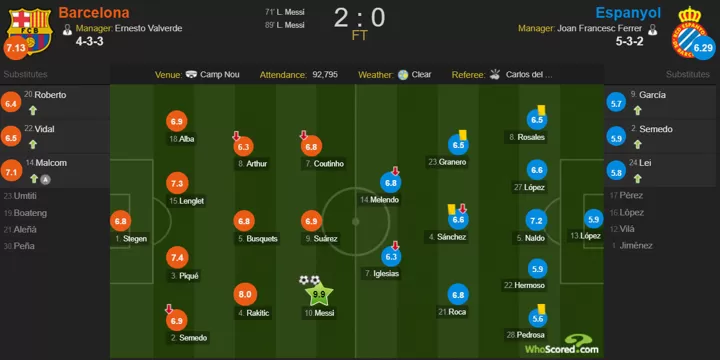
Task: Click the referee whistle icon
Action: (x=495, y=74)
